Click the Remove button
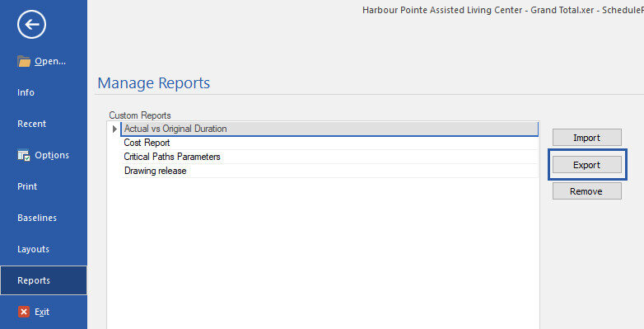 pos(587,191)
